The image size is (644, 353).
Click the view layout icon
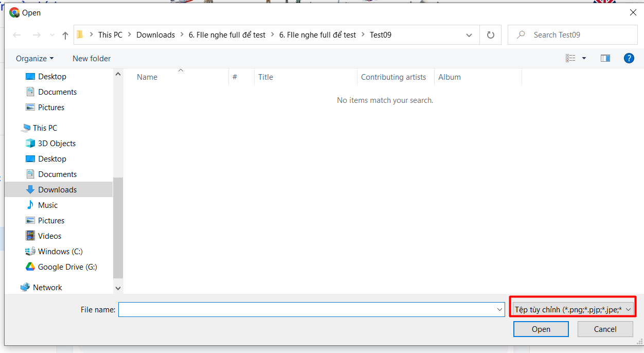570,58
